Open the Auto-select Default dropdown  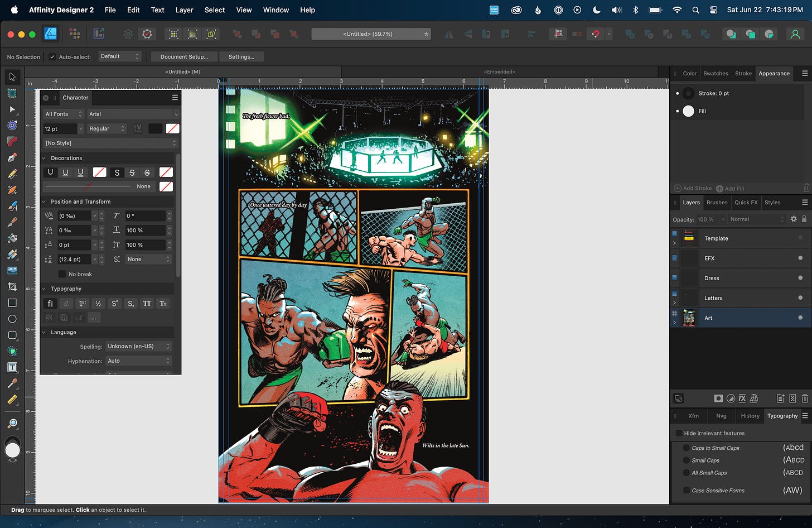120,56
